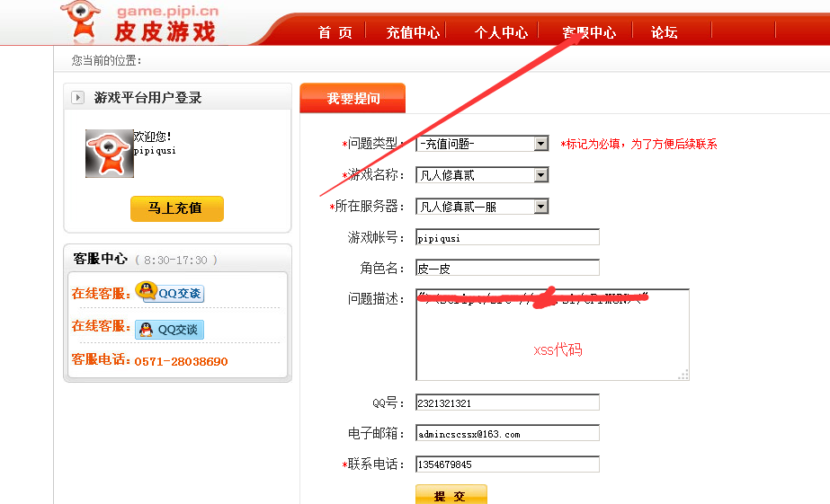
Task: Click the username pipiqusi in login panel
Action: pyautogui.click(x=155, y=151)
